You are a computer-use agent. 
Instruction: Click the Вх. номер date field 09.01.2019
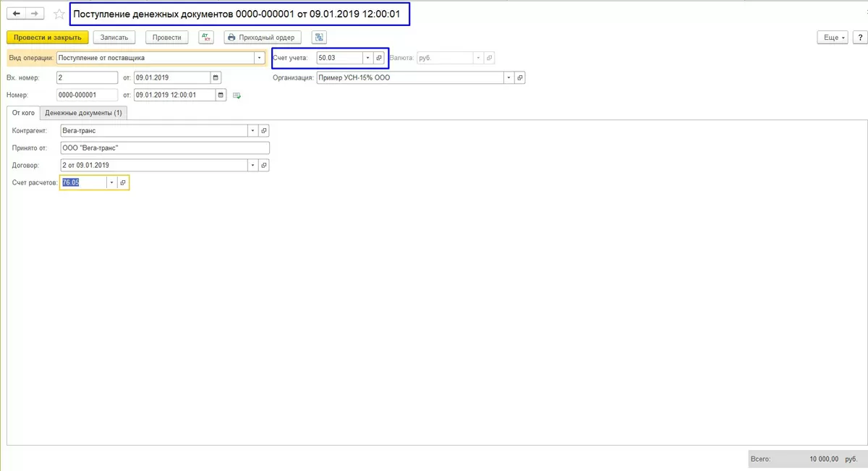coord(173,77)
